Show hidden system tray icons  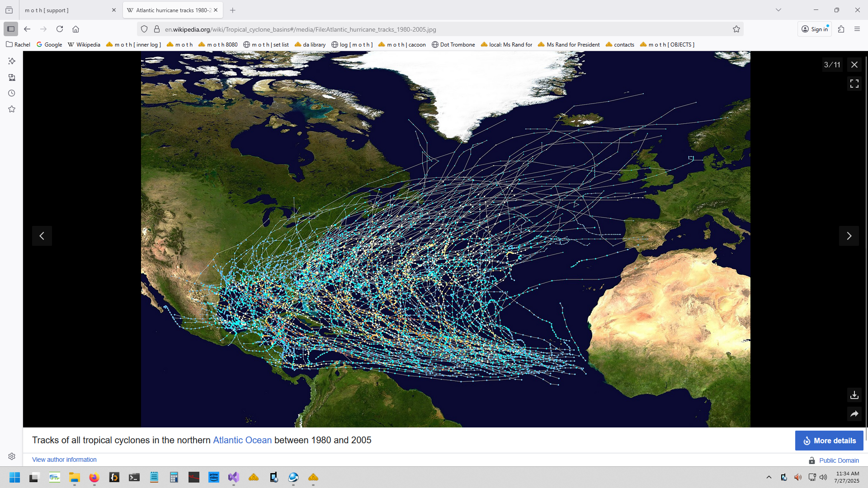coord(769,477)
